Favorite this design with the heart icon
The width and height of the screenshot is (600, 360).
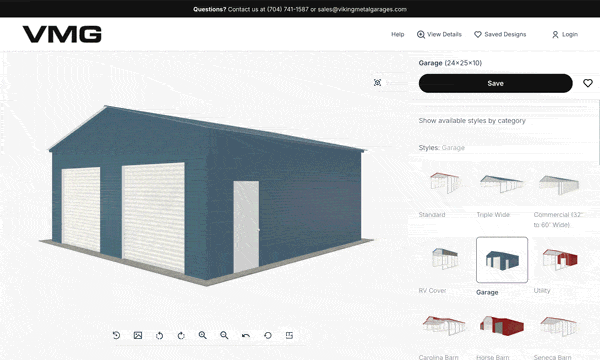588,83
